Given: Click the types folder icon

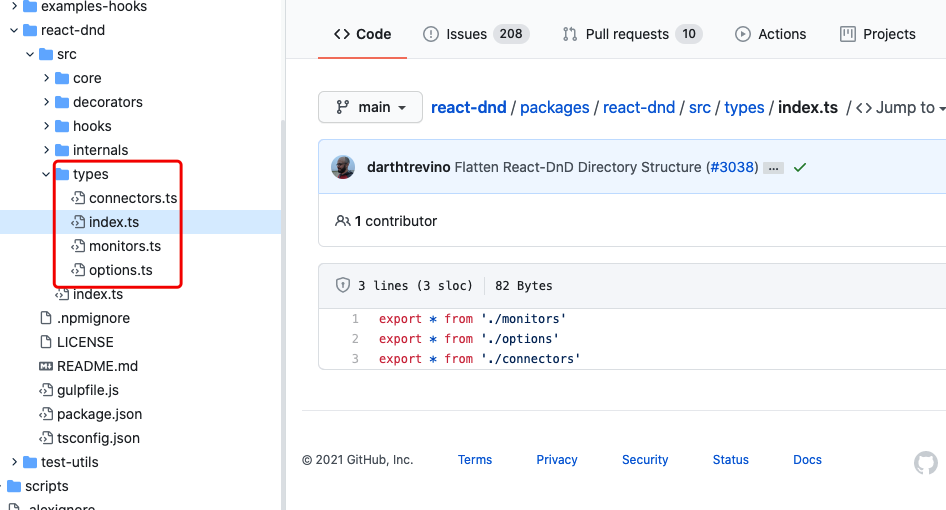Looking at the screenshot, I should click(x=63, y=174).
